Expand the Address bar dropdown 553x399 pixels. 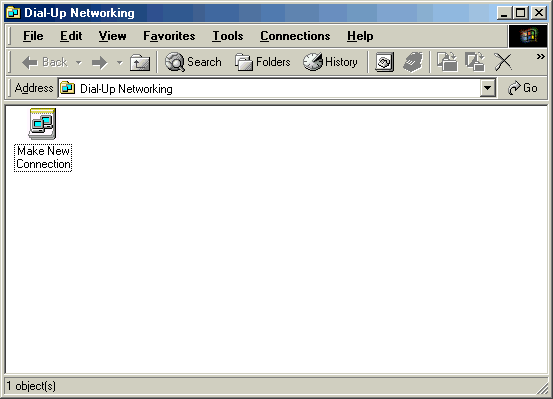(488, 88)
